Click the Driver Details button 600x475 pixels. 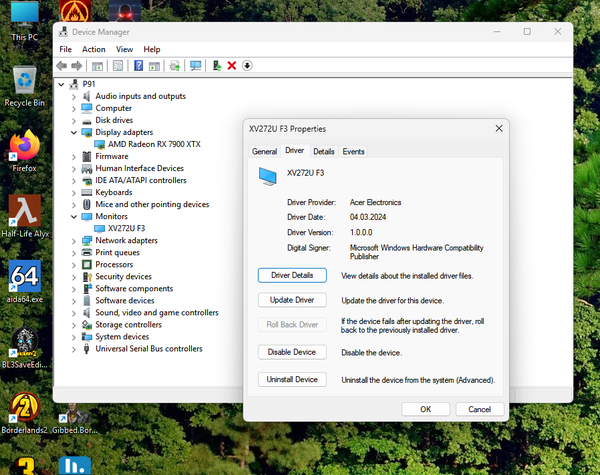(292, 275)
